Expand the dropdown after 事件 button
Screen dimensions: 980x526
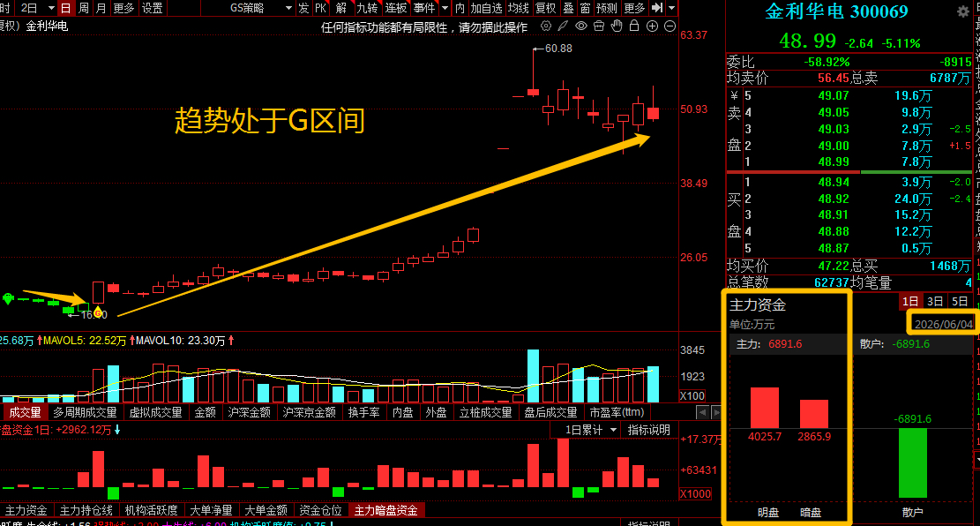coord(445,8)
